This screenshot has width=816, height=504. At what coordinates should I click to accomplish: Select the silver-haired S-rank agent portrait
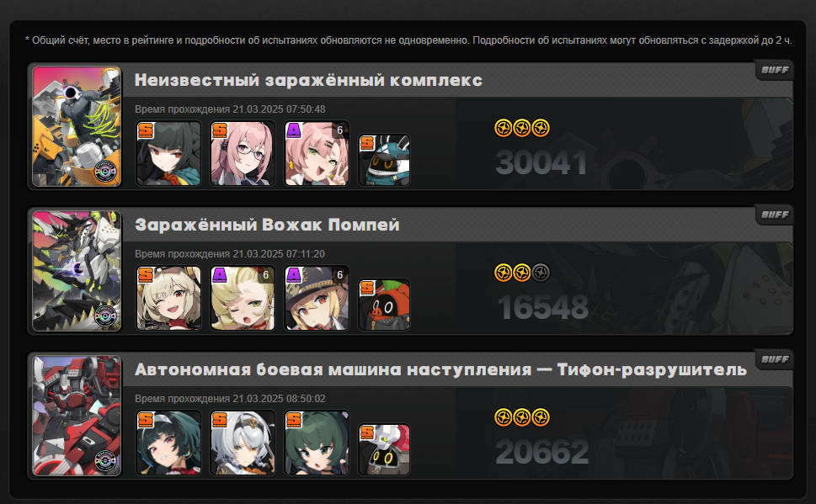pos(243,443)
